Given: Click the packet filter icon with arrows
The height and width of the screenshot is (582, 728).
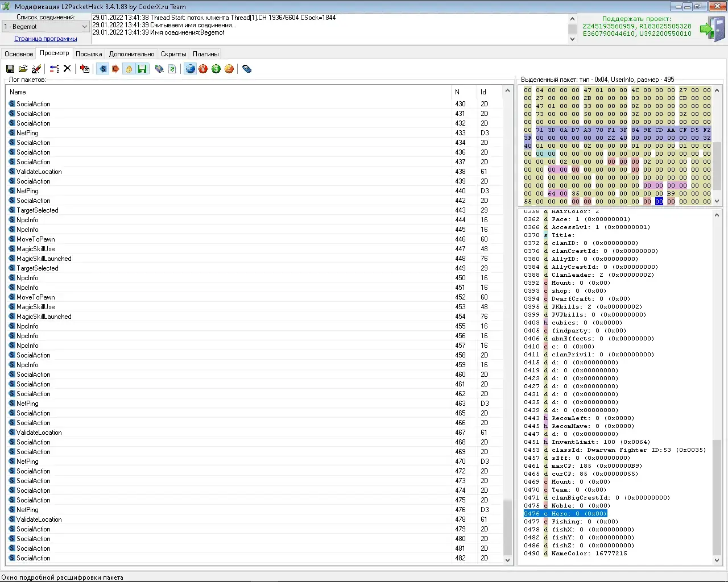Looking at the screenshot, I should tap(54, 69).
